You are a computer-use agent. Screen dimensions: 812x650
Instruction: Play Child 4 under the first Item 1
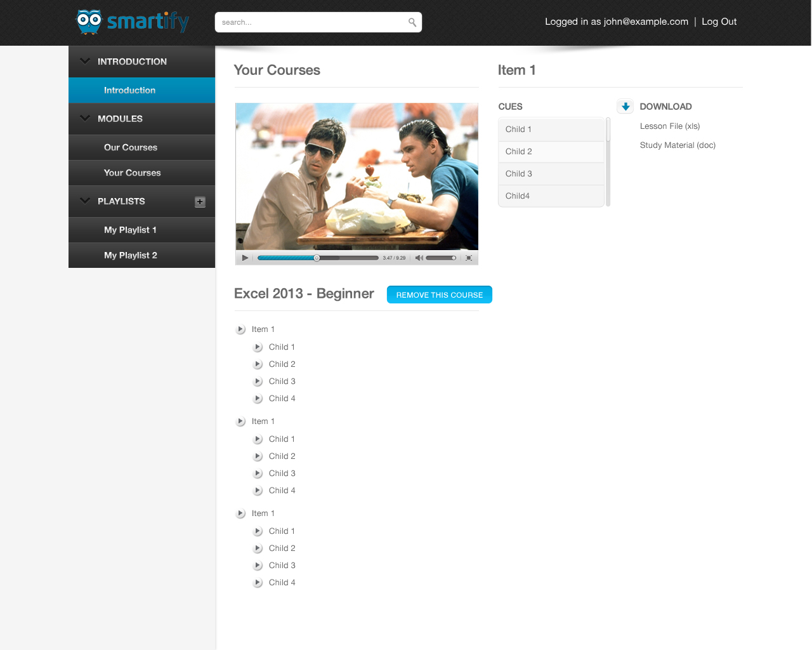258,399
